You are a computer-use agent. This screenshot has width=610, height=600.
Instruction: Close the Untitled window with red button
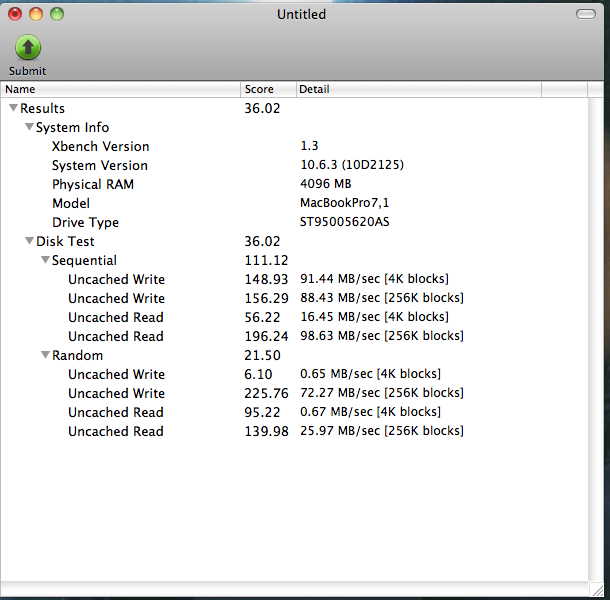coord(15,14)
